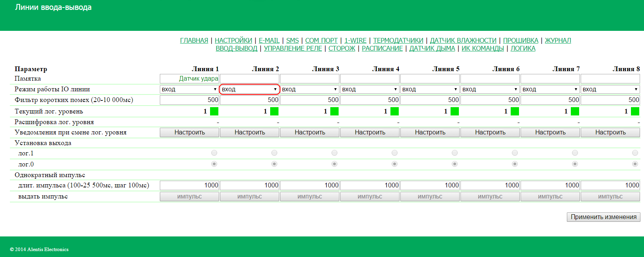
Task: Click the Памятка field containing Датчик удара
Action: tap(189, 79)
